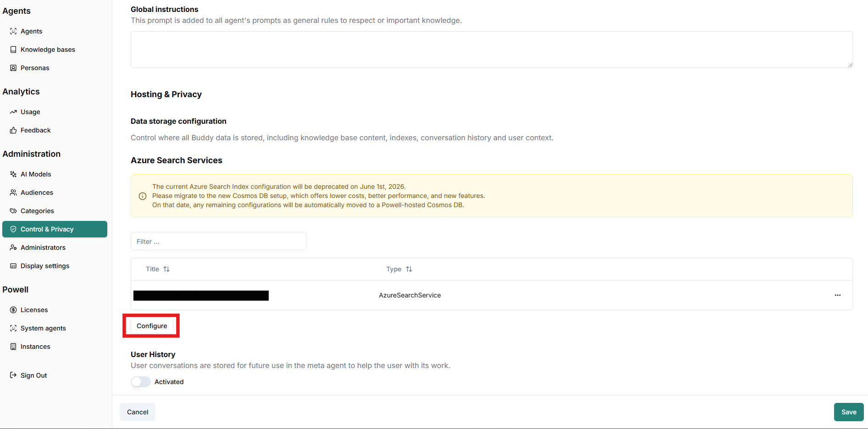Go to Categories page

click(55, 211)
